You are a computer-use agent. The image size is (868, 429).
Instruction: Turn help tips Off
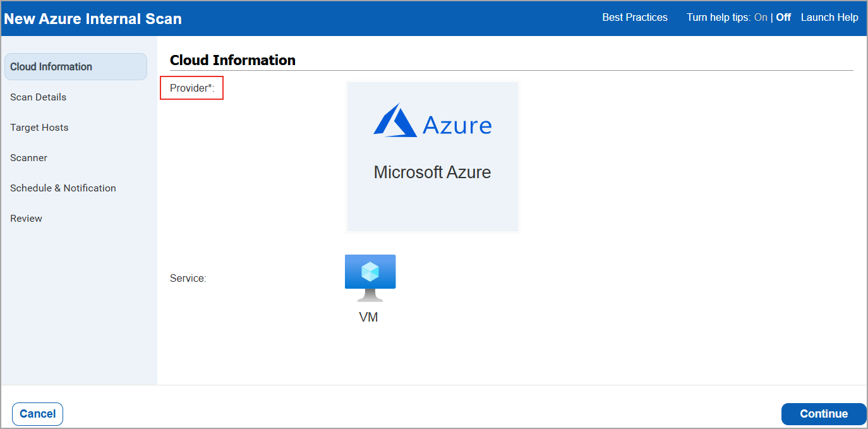point(783,17)
